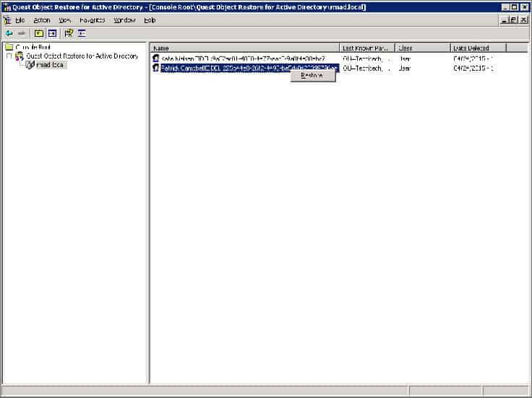Sort by Date Deleted column header
Image resolution: width=532 pixels, height=398 pixels.
pos(479,48)
